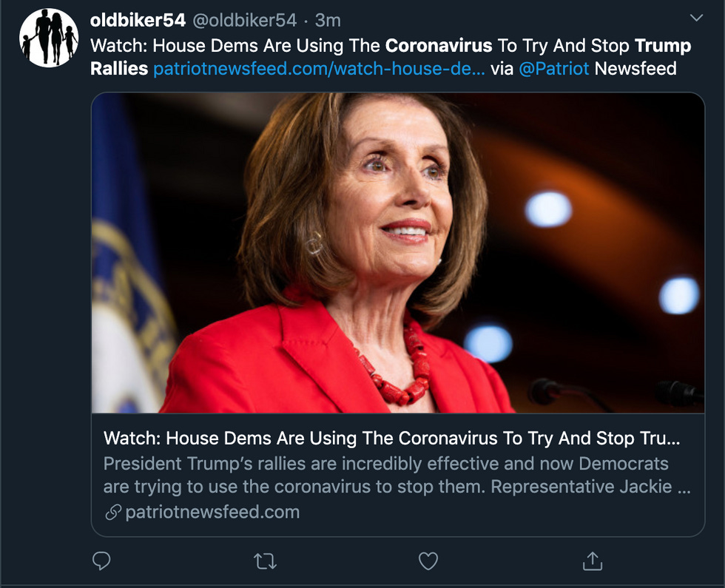This screenshot has height=588, width=725.
Task: Expand the tweet options chevron
Action: coord(696,18)
